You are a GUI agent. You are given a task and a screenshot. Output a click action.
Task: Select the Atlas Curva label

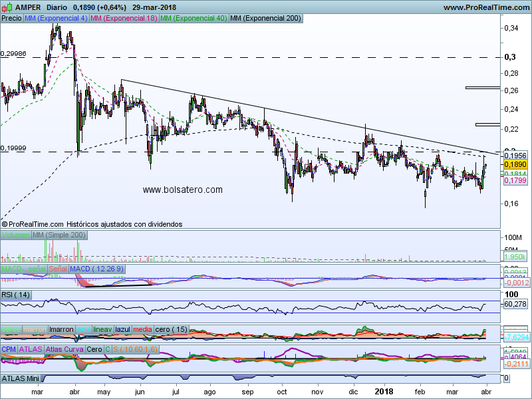coord(65,349)
